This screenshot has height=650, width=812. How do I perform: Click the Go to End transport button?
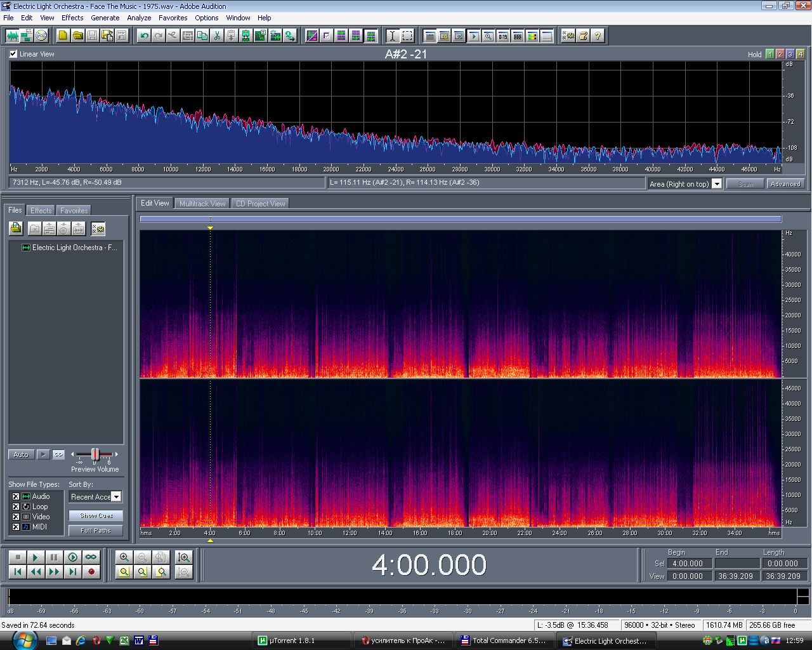pyautogui.click(x=73, y=572)
